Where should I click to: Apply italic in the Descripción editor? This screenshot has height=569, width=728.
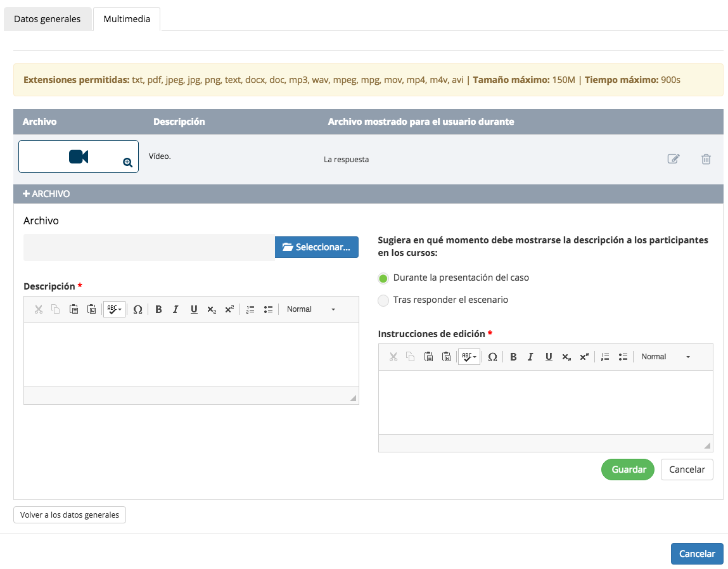coord(176,309)
